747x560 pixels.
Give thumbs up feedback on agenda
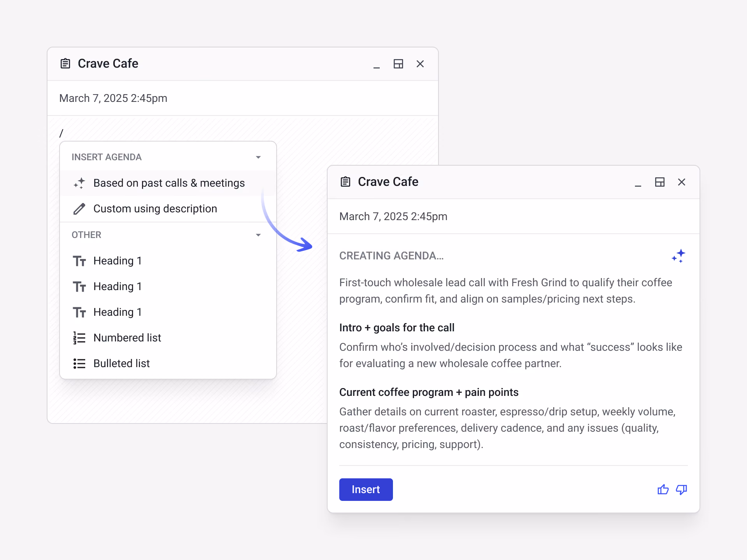[x=663, y=490]
